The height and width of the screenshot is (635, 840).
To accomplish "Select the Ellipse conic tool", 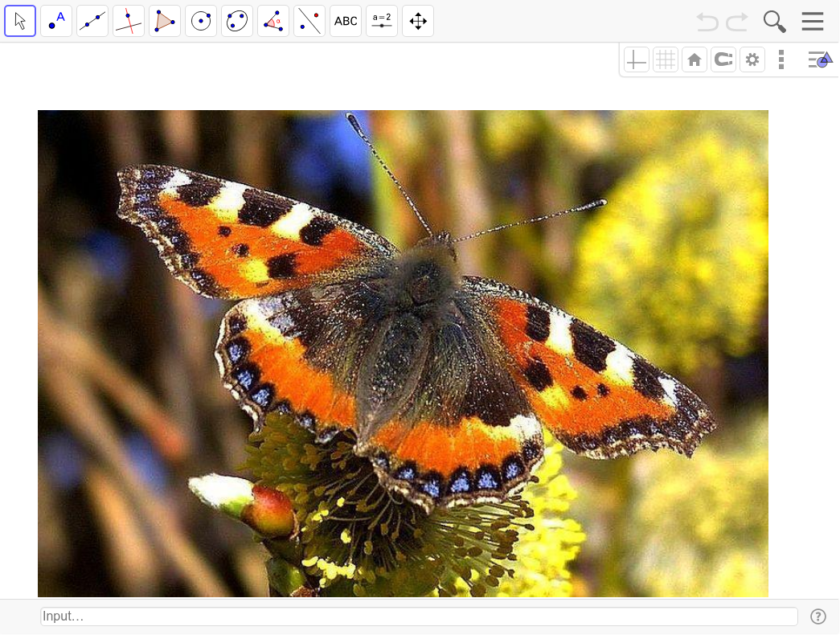I will [237, 21].
